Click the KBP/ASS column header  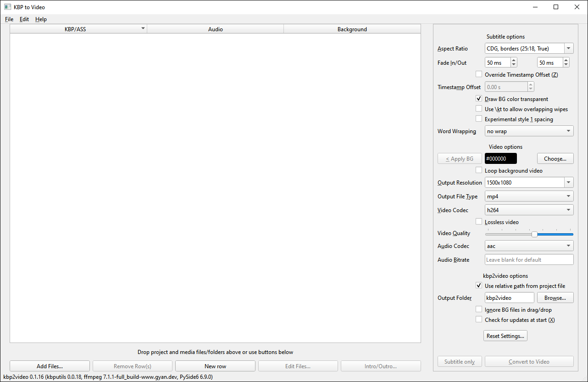[78, 29]
